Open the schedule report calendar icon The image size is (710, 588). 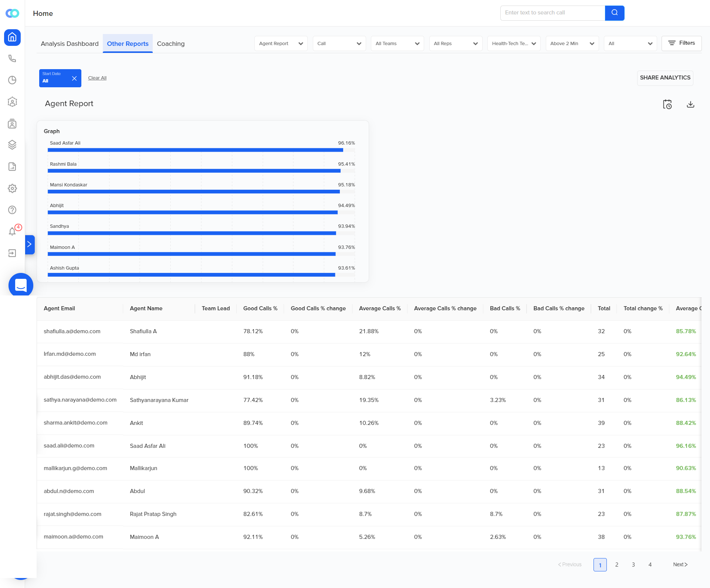tap(667, 104)
